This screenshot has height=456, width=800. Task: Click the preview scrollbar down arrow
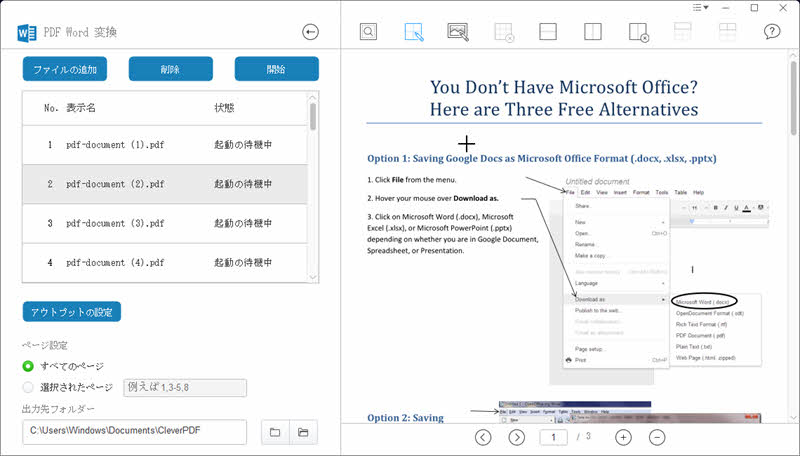point(793,418)
